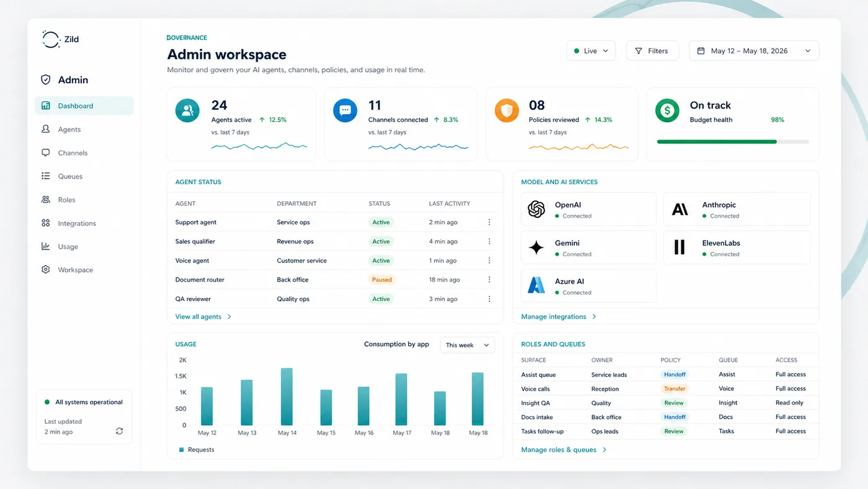Select the Usage chart icon in sidebar

(46, 246)
